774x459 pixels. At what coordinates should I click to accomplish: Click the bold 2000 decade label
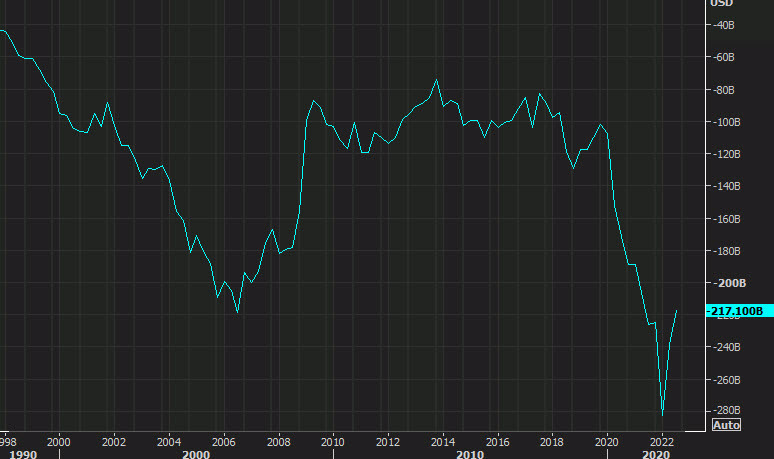coord(196,454)
